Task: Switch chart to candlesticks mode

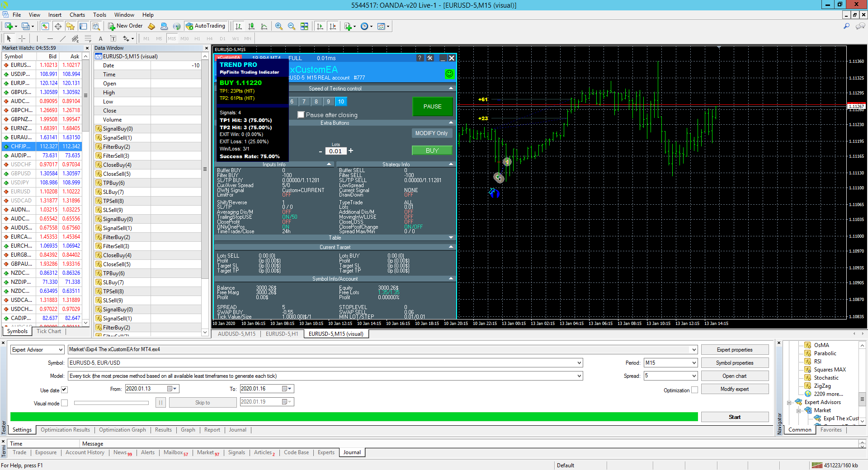Action: pyautogui.click(x=251, y=26)
